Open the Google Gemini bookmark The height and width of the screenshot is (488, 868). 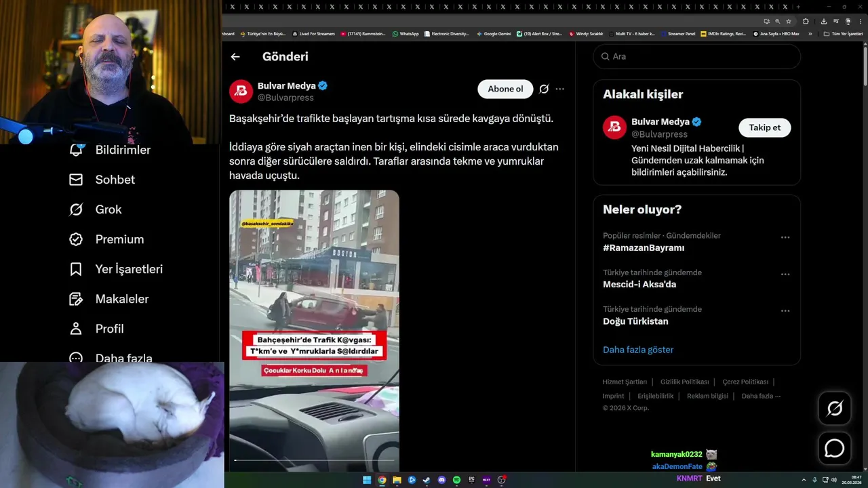click(x=494, y=33)
